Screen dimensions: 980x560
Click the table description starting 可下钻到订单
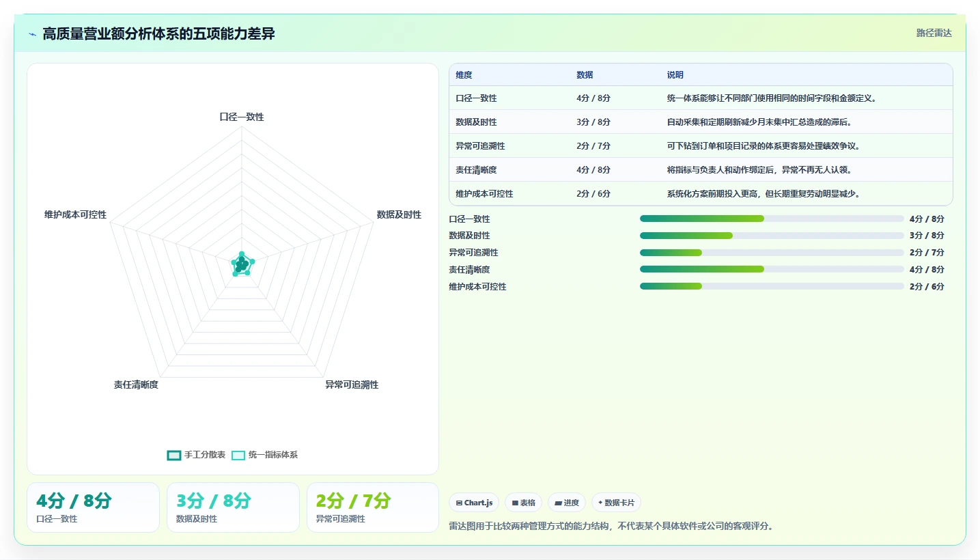764,146
